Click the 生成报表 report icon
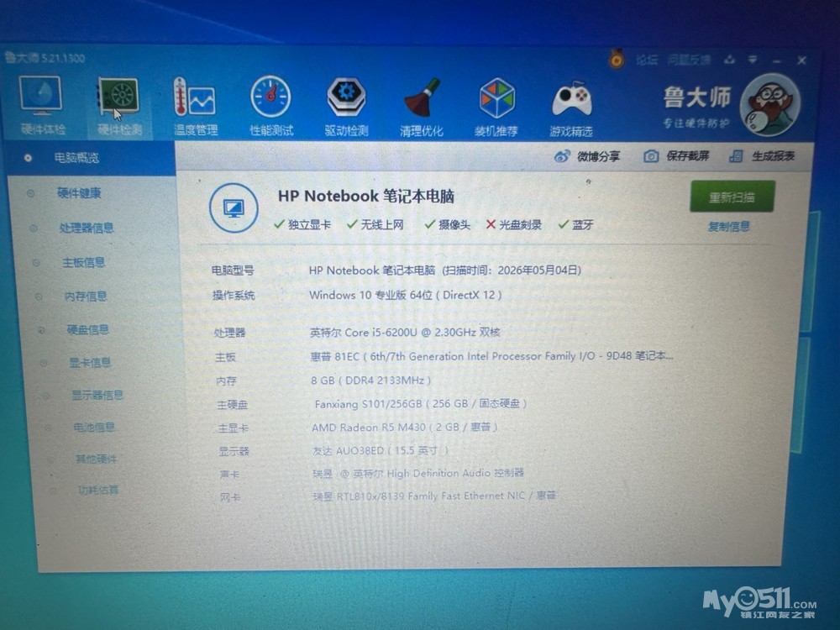 point(736,156)
